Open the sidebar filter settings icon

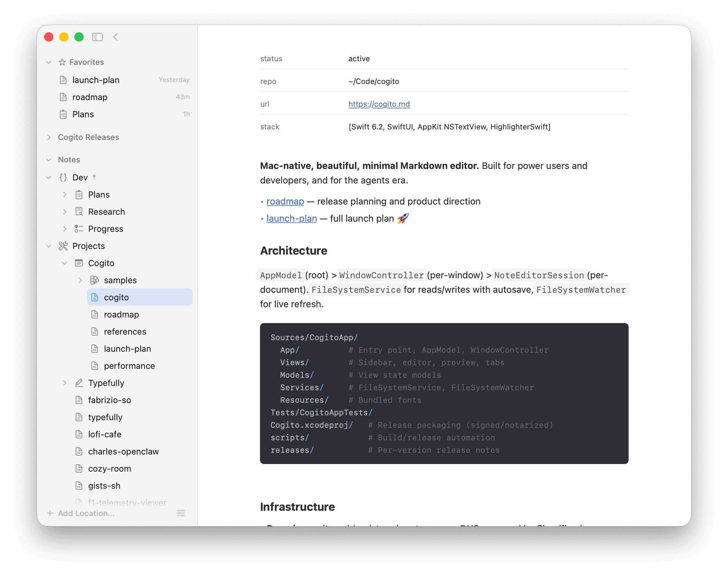coord(181,514)
